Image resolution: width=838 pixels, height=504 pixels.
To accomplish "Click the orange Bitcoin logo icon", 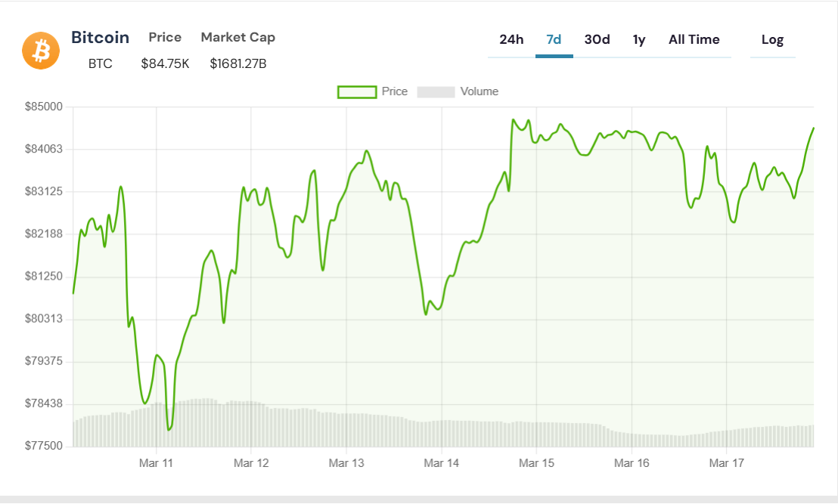I will click(x=41, y=51).
